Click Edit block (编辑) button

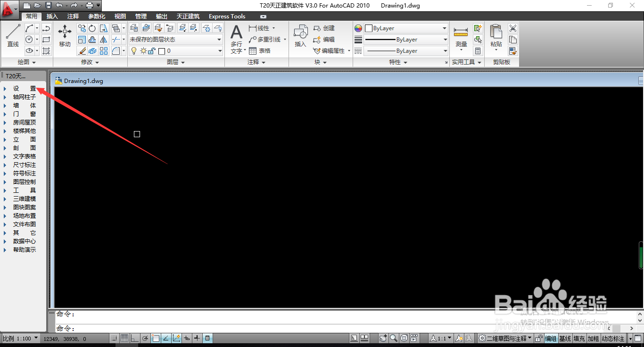click(324, 40)
